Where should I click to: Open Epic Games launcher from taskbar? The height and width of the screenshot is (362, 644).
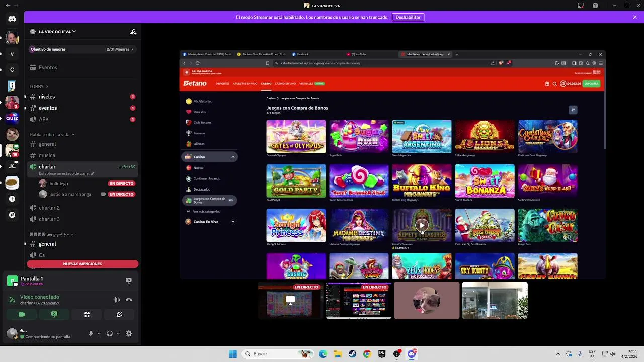tap(382, 354)
